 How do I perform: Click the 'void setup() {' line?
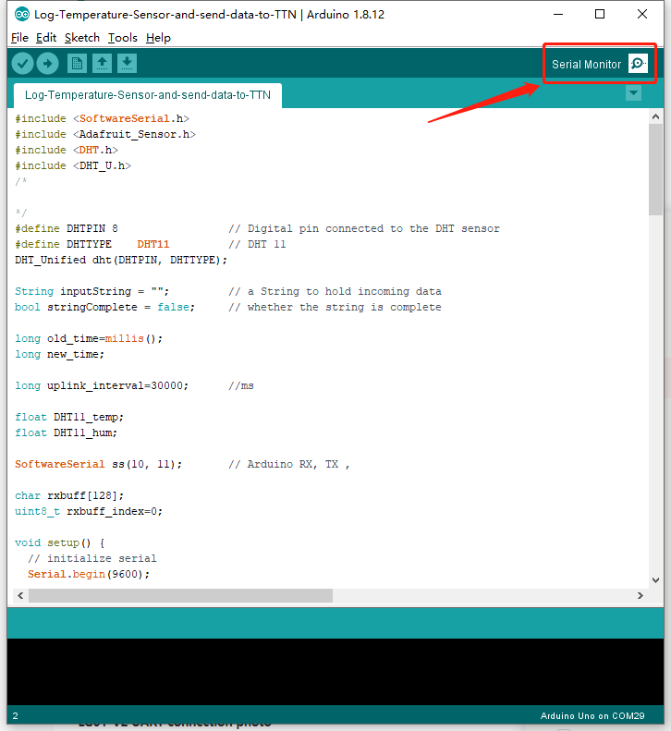coord(60,543)
